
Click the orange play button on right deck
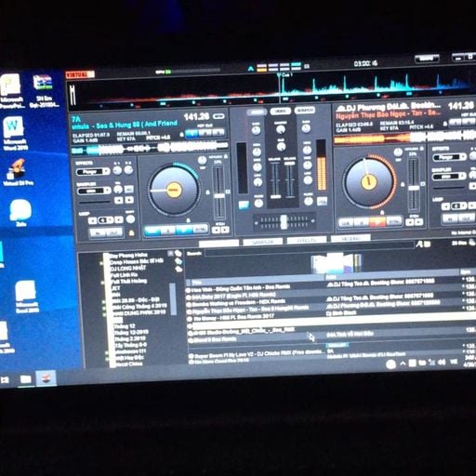coord(377,221)
